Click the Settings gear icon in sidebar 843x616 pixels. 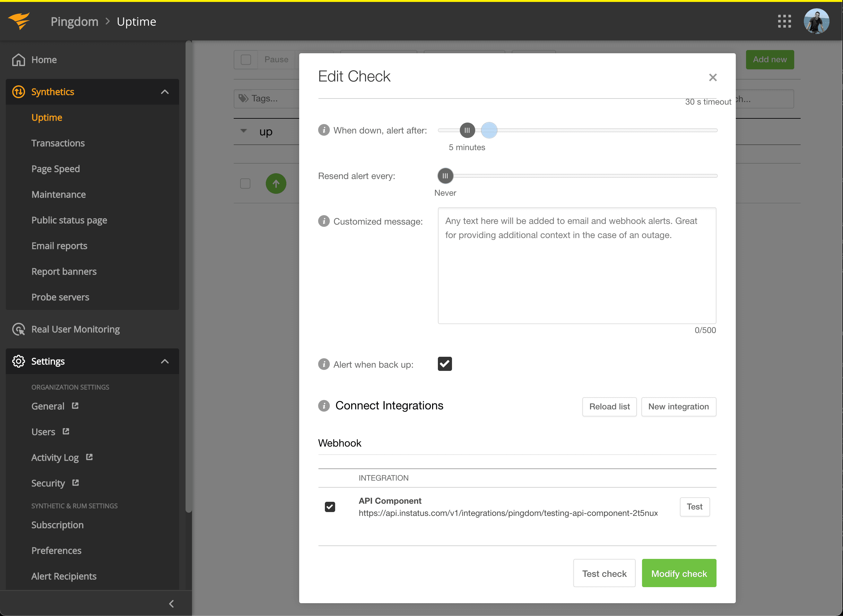(x=18, y=361)
